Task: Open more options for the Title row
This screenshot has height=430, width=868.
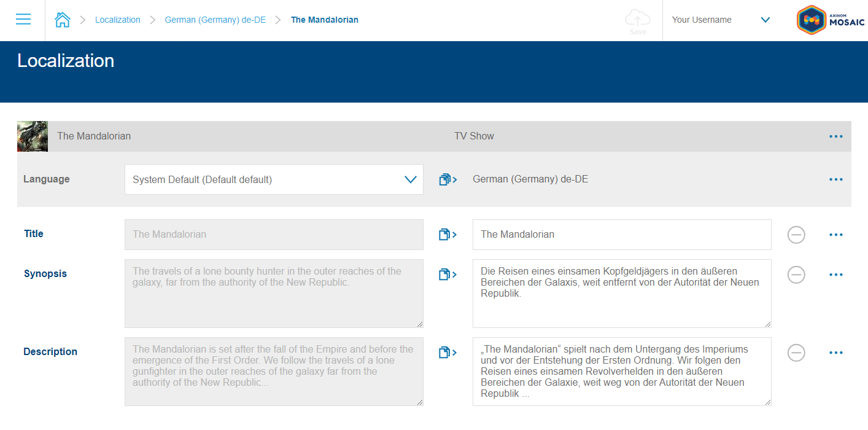Action: (835, 235)
